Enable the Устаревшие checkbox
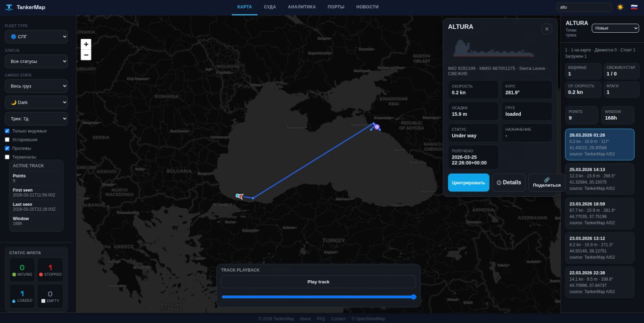 7,139
